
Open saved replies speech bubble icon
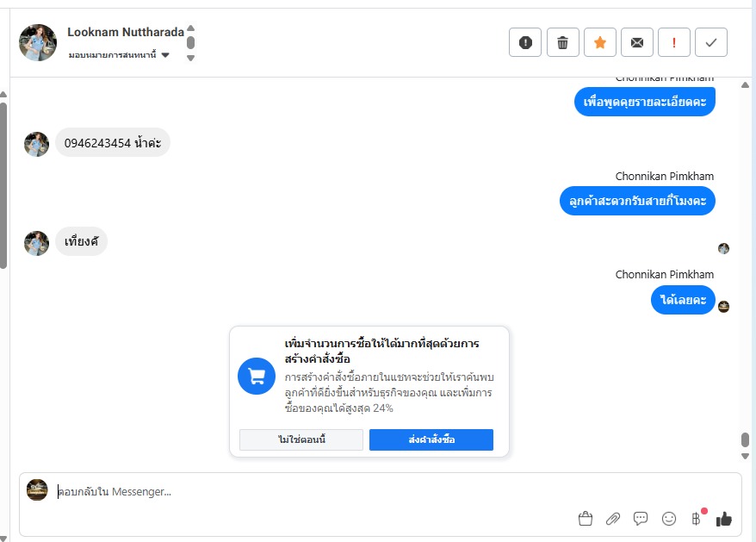tap(641, 519)
